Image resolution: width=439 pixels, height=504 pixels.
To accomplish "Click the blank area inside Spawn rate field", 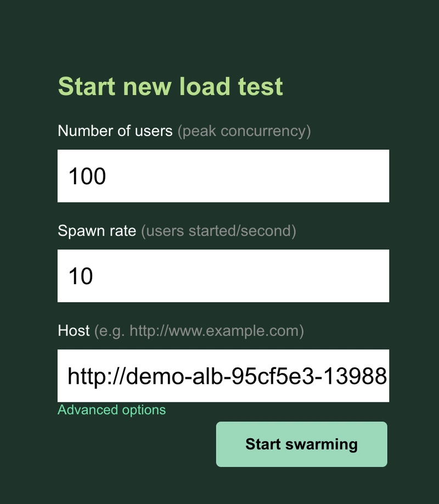I will click(241, 276).
